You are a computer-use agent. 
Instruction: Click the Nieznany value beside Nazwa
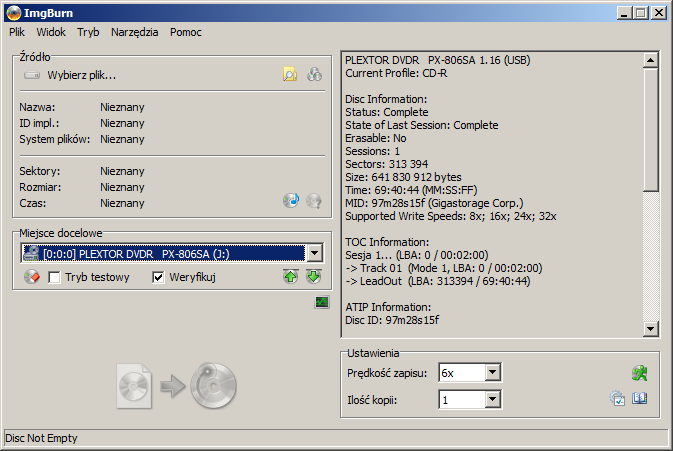[122, 107]
